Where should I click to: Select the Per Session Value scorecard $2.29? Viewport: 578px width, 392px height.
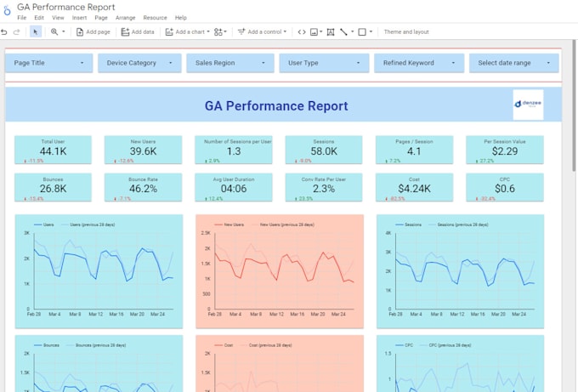[505, 150]
